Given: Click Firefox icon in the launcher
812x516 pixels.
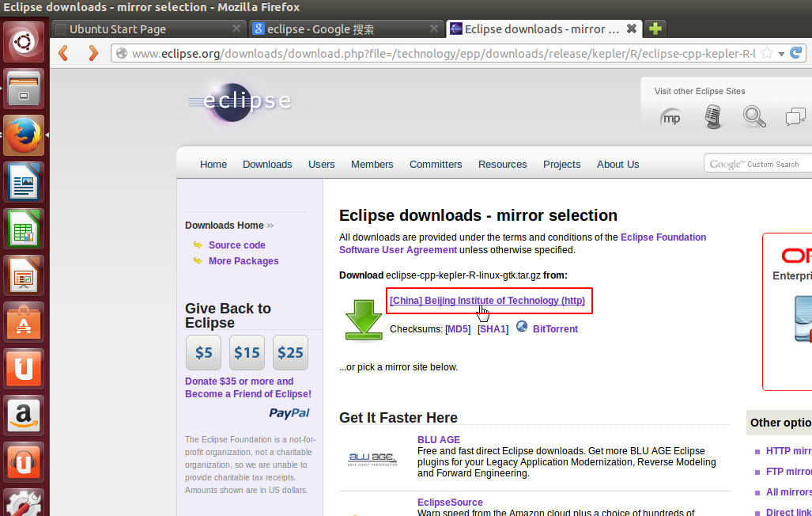Looking at the screenshot, I should 24,135.
